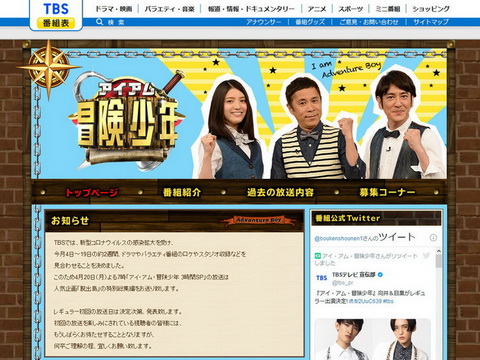Image resolution: width=480 pixels, height=360 pixels.
Task: Click the TBS avatar in the tweet
Action: click(321, 278)
